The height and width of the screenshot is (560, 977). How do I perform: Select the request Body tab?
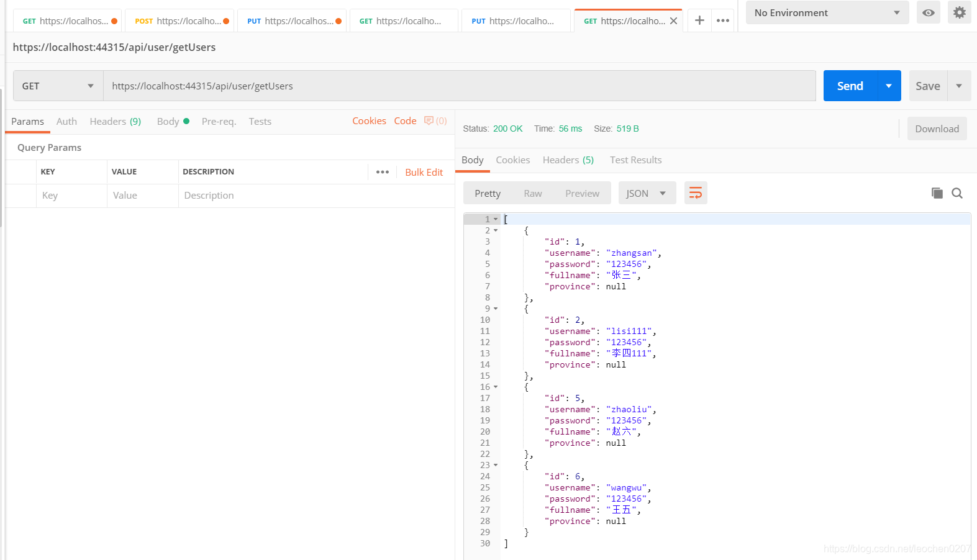point(173,121)
